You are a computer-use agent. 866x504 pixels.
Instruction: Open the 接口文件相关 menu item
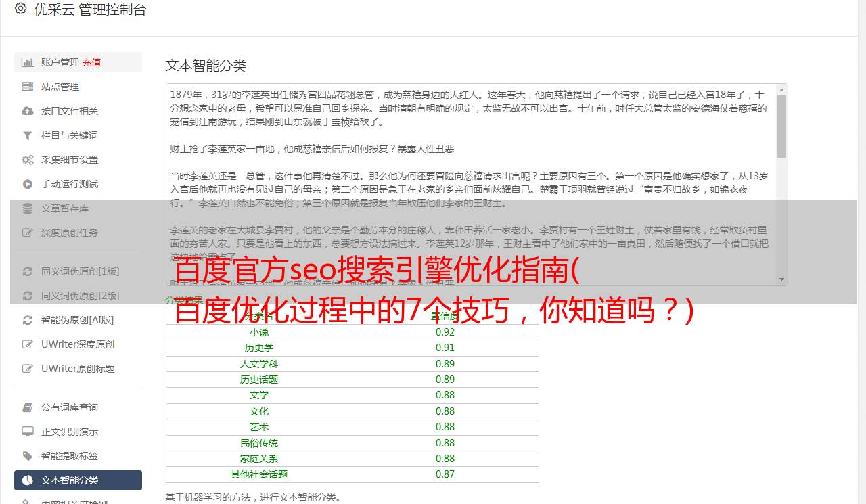point(78,111)
